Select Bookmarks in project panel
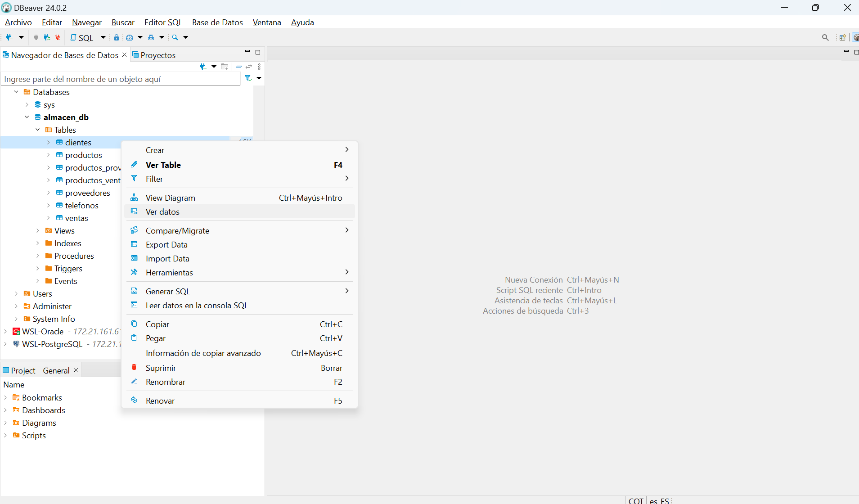The width and height of the screenshot is (859, 504). pyautogui.click(x=42, y=397)
